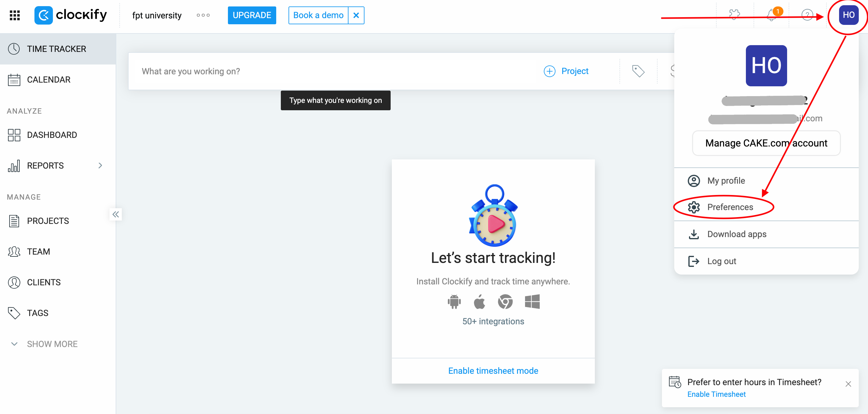
Task: Open workspace three-dots menu
Action: pos(203,15)
